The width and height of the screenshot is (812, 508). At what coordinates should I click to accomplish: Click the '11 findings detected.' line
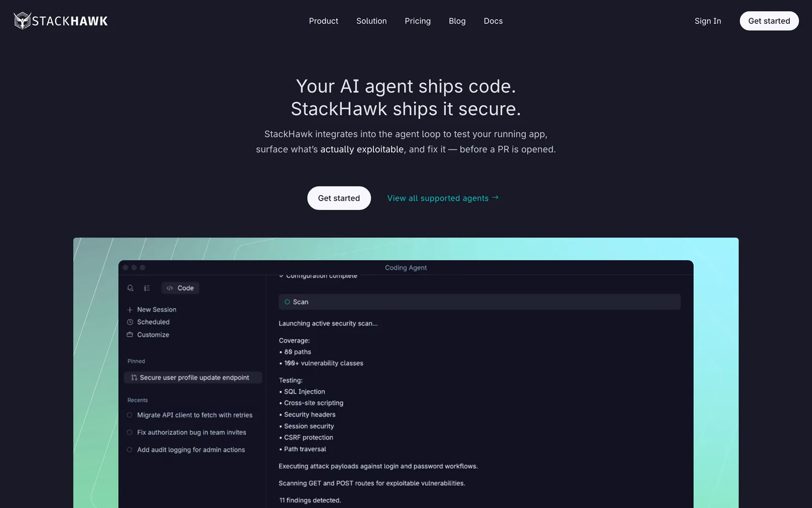click(310, 500)
